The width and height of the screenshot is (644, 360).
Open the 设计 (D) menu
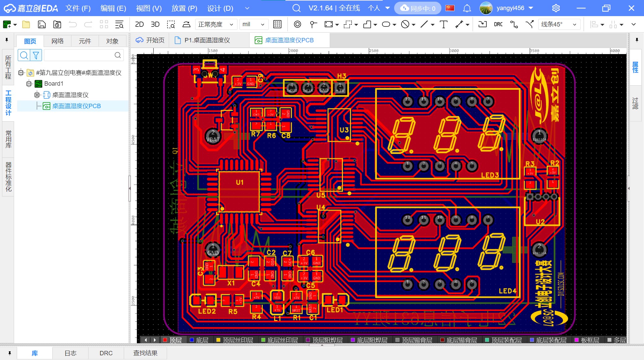coord(220,8)
